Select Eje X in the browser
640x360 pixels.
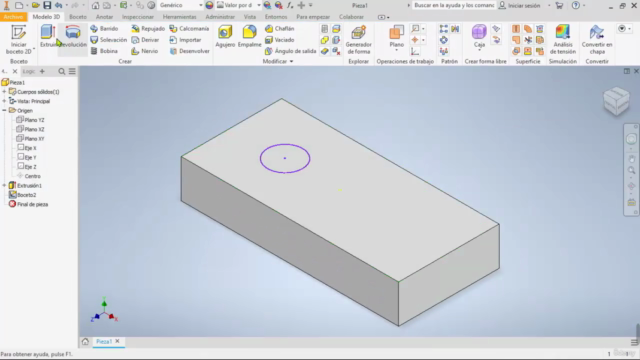point(27,148)
